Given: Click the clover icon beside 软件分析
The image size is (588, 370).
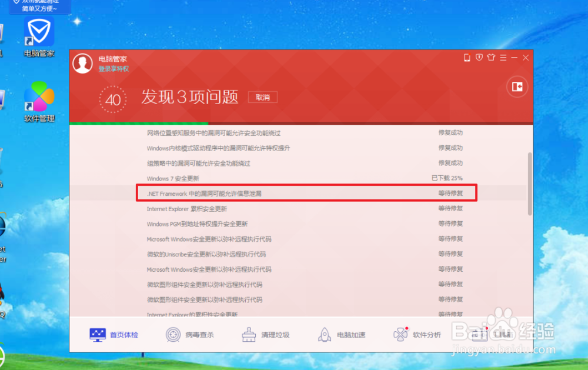Looking at the screenshot, I should 400,334.
